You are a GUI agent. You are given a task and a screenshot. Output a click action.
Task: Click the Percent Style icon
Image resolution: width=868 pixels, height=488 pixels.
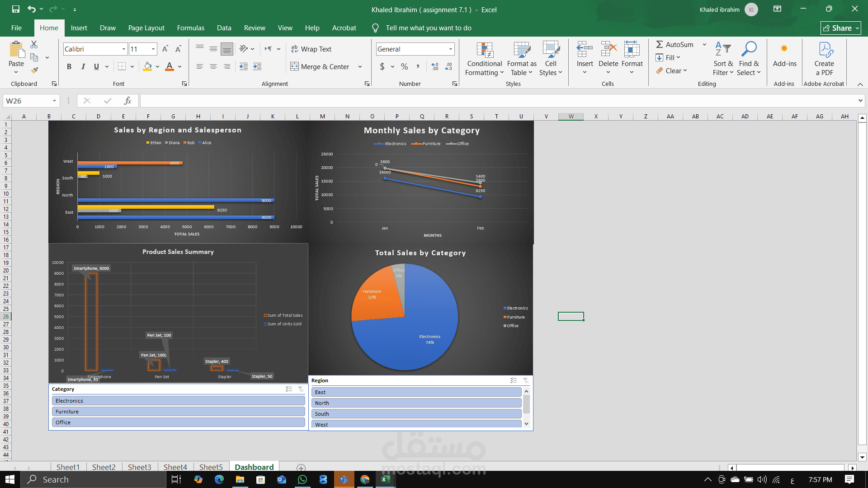pyautogui.click(x=404, y=66)
